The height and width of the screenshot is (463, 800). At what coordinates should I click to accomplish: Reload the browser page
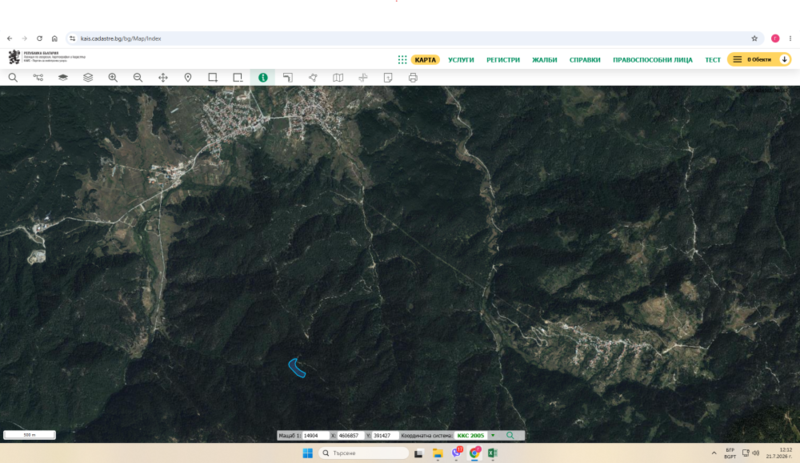tap(39, 38)
